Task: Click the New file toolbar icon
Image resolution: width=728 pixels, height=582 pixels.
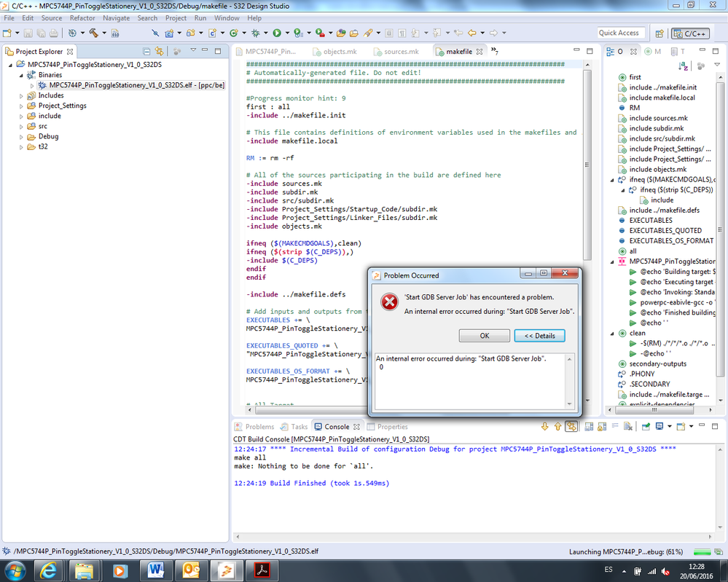Action: 7,33
